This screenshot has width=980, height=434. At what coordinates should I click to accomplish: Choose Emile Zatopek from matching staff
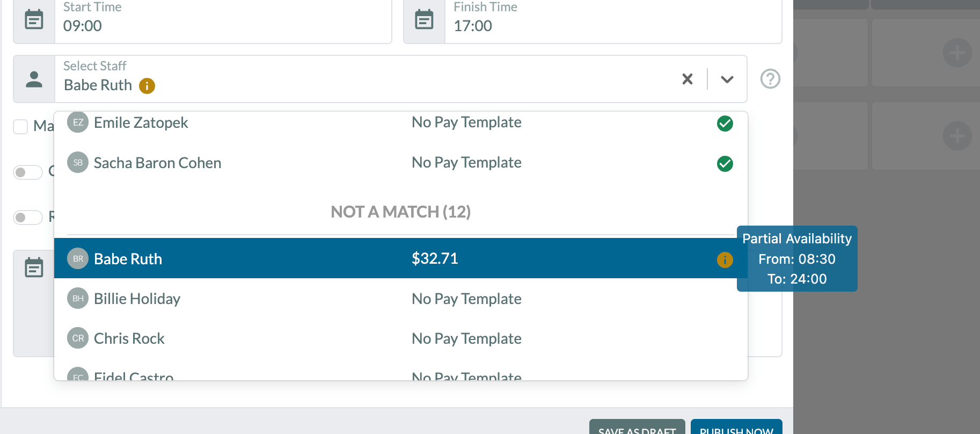click(x=401, y=123)
